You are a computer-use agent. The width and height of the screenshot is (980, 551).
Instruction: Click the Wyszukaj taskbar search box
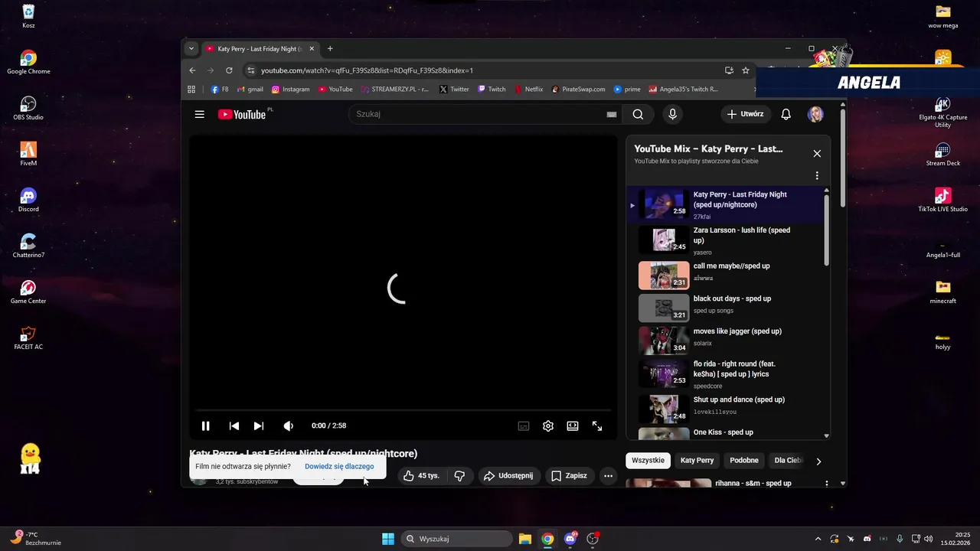point(457,539)
